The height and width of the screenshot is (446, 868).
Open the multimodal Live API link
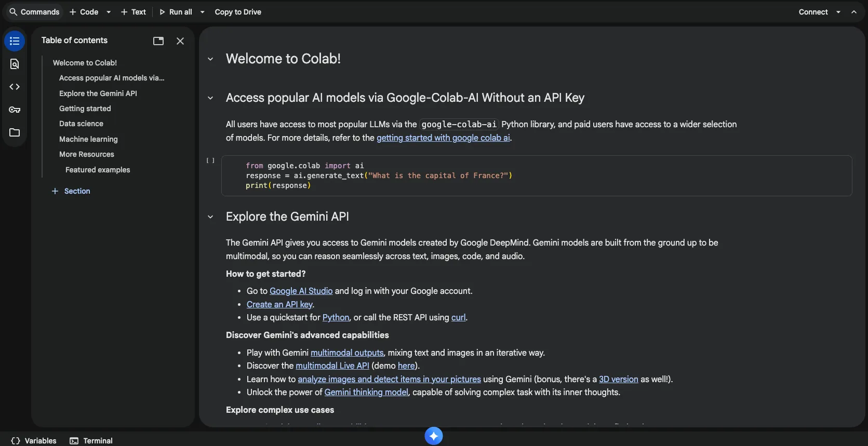click(332, 366)
